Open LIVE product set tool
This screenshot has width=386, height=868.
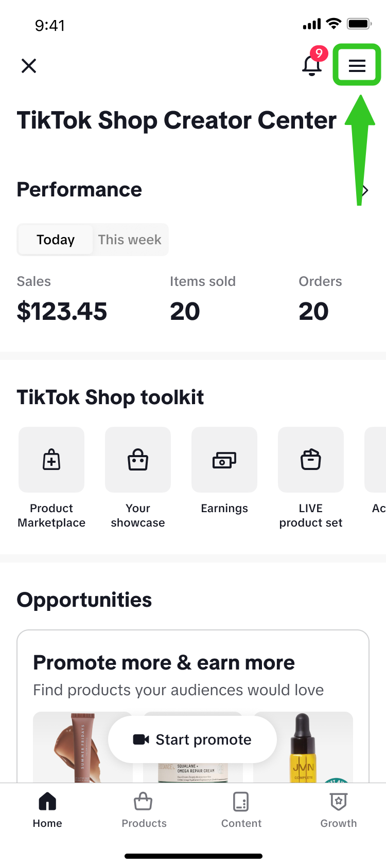pos(311,460)
